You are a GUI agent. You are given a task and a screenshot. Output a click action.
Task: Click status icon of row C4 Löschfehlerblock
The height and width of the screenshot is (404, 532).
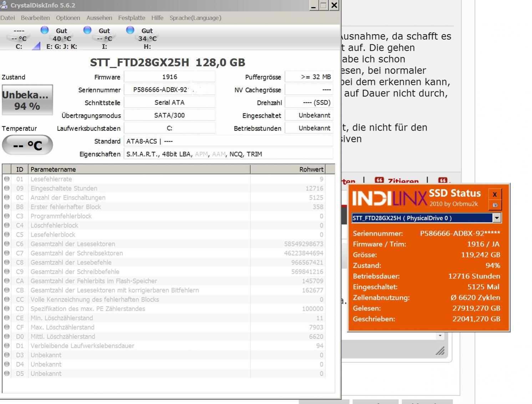tap(7, 225)
